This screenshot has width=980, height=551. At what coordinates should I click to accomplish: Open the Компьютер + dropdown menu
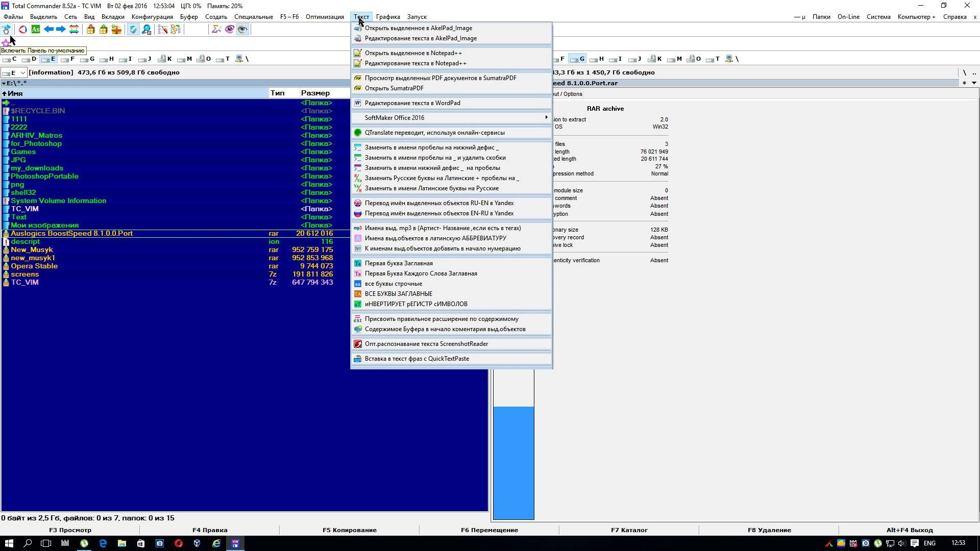click(917, 17)
